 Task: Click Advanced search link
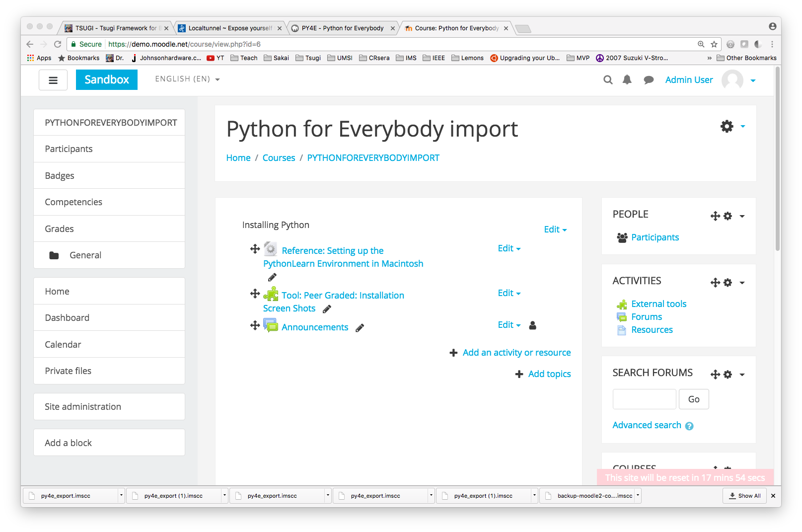coord(647,425)
